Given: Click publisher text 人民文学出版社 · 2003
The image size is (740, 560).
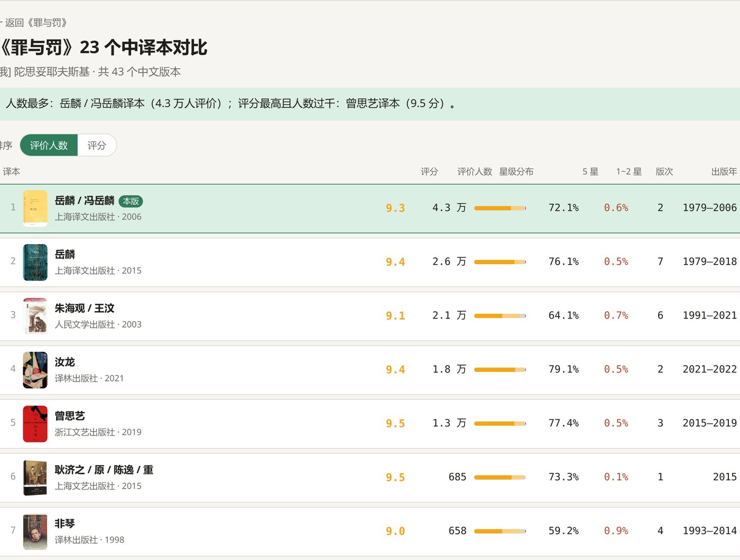Looking at the screenshot, I should pos(98,325).
